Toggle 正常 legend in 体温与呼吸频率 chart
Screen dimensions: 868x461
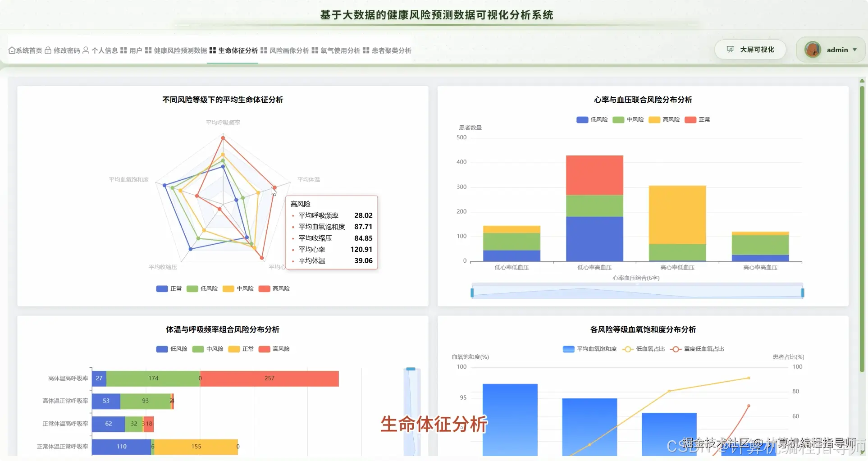[241, 349]
